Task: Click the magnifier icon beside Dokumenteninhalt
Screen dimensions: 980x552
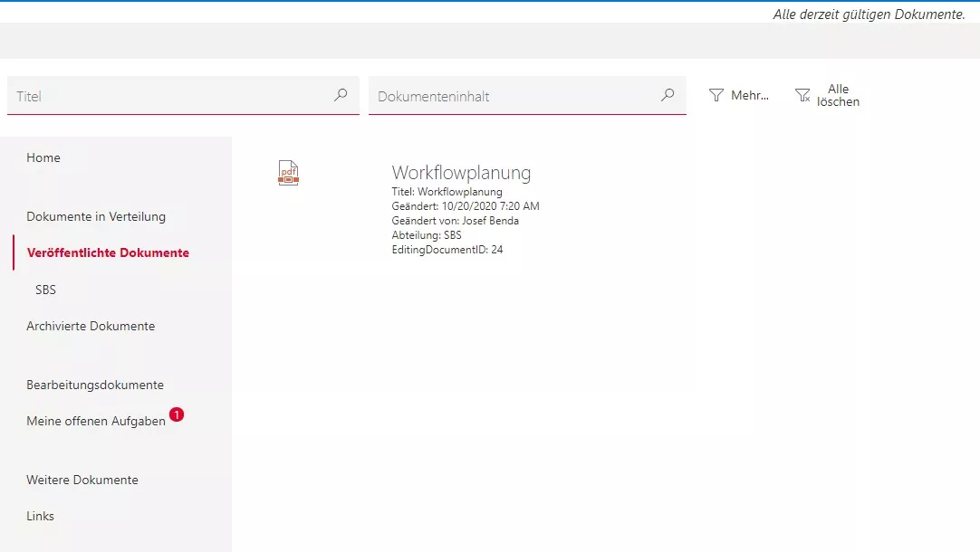Action: [668, 94]
